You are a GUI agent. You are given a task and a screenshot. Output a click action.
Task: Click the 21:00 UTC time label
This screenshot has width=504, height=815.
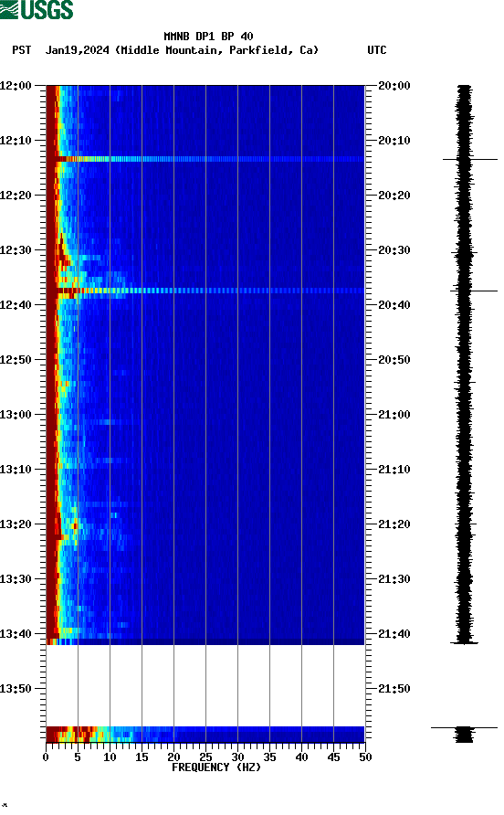pos(394,415)
